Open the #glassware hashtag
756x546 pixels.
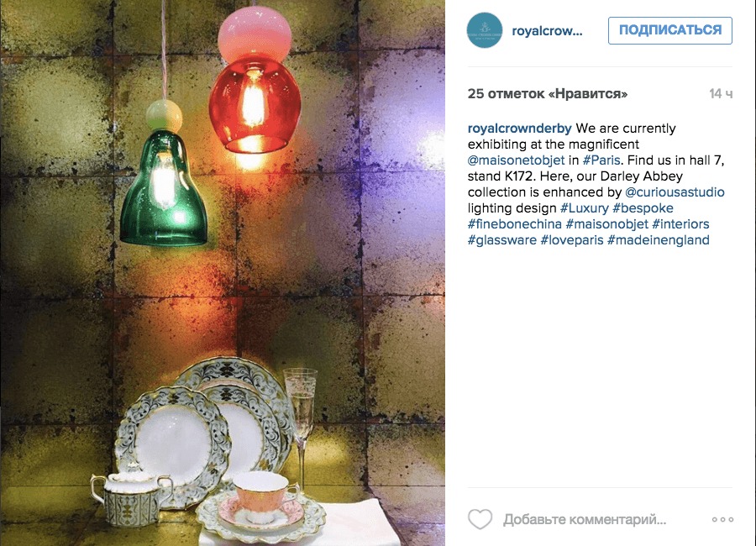click(502, 239)
